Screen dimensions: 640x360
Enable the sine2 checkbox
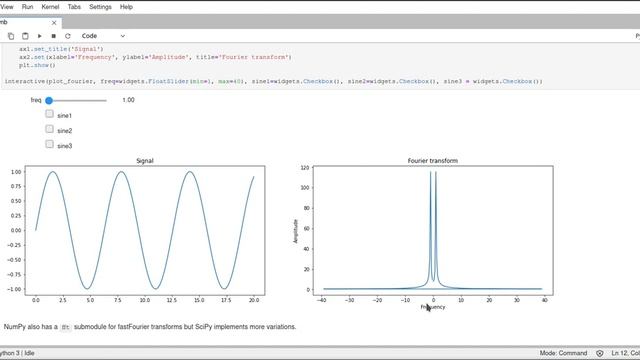tap(49, 129)
